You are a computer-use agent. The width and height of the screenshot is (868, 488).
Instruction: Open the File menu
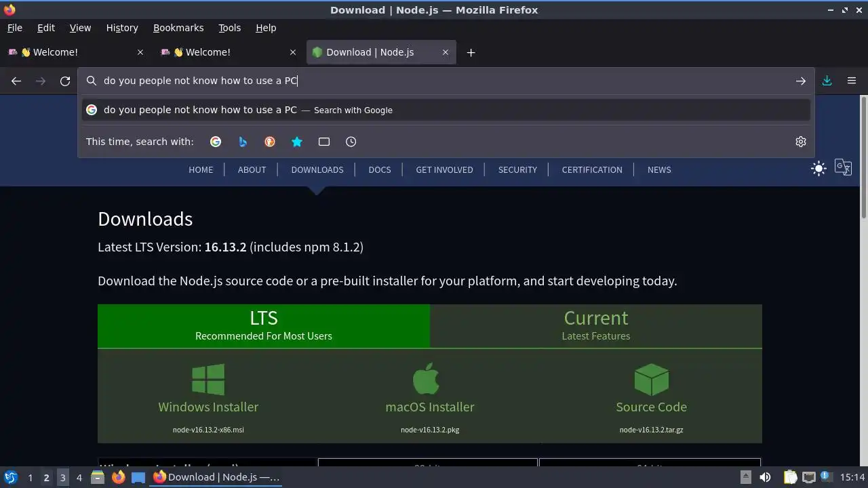[14, 28]
